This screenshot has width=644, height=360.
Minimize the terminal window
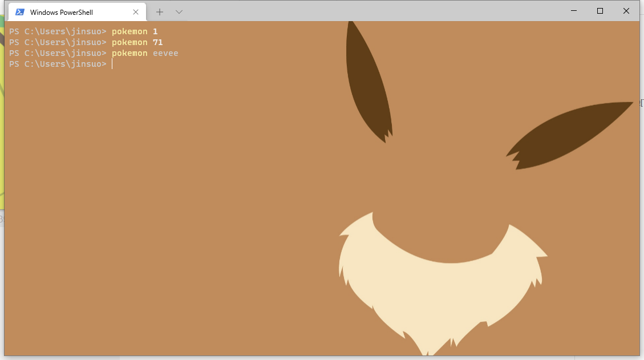pyautogui.click(x=574, y=11)
